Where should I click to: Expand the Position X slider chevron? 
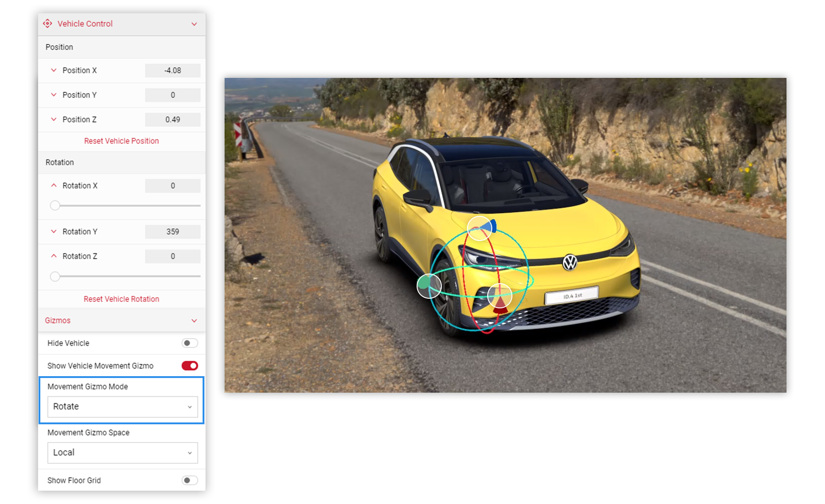coord(54,70)
